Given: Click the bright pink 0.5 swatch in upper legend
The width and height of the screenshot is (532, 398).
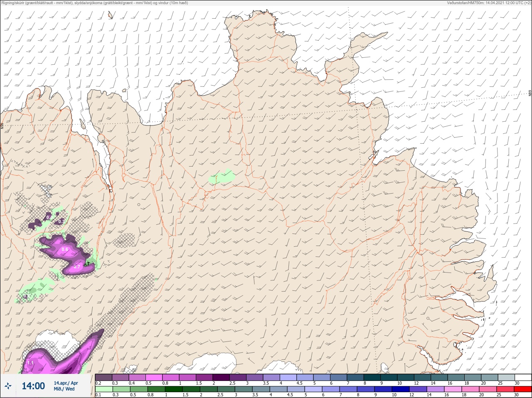Looking at the screenshot, I should pyautogui.click(x=154, y=378).
